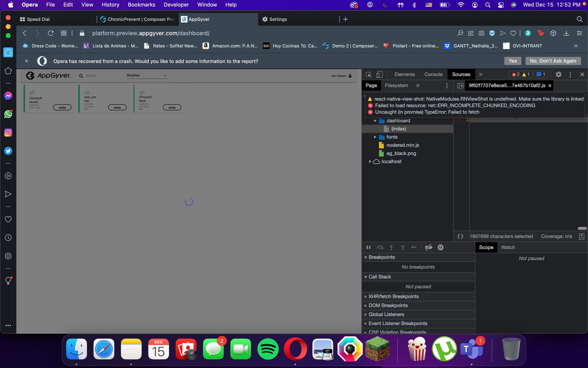
Task: Deactivate breakpoints toggle
Action: tap(429, 247)
